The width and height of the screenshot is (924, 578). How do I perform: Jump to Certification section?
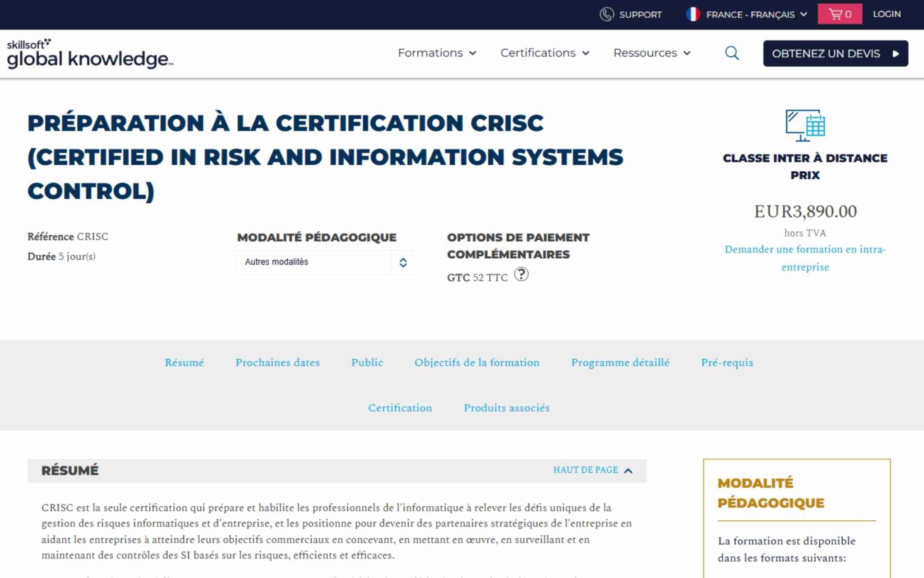[400, 408]
